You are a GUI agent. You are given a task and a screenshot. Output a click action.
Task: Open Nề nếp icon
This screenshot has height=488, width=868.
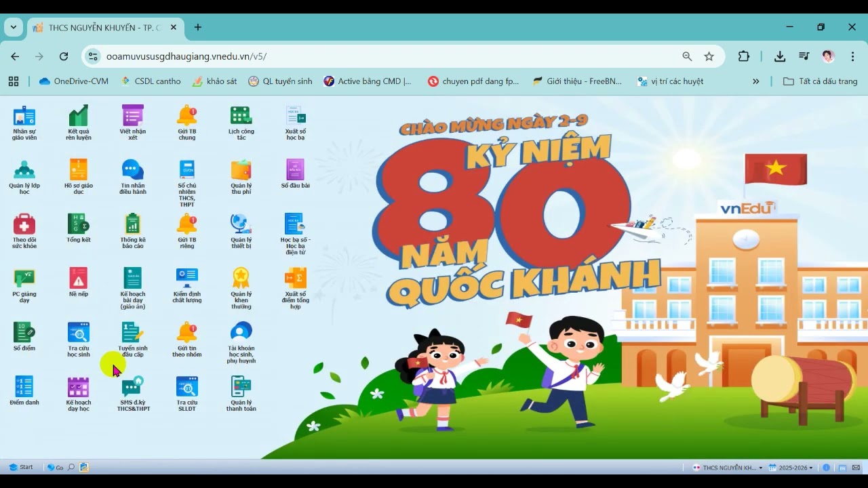tap(79, 282)
